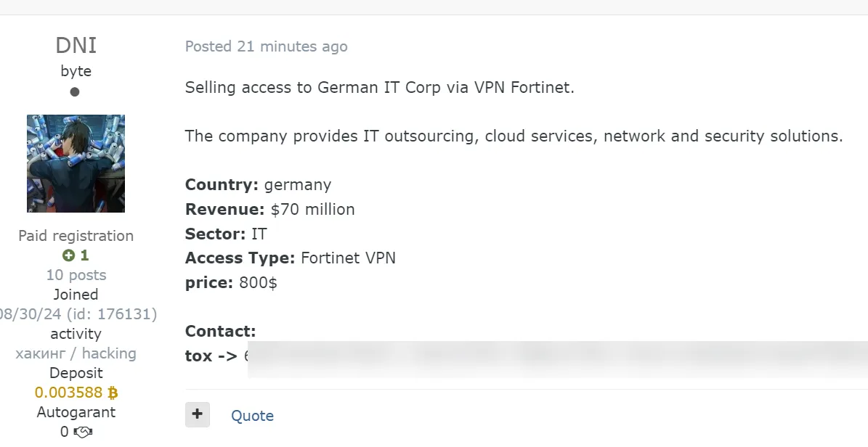The image size is (868, 447).
Task: Click the price 800$ line
Action: coord(231,283)
